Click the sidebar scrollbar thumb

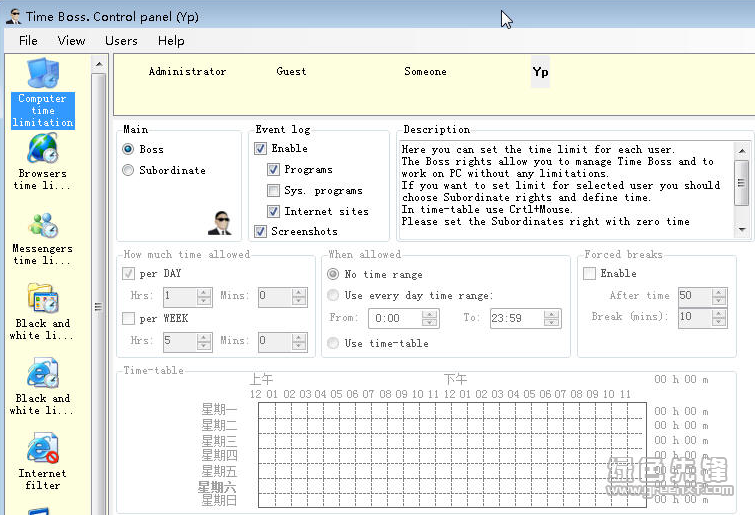[99, 294]
